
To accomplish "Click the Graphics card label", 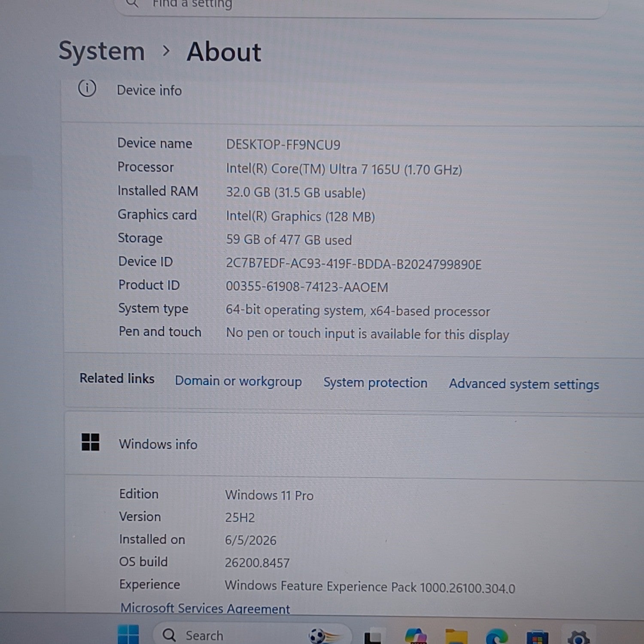I will 157,215.
